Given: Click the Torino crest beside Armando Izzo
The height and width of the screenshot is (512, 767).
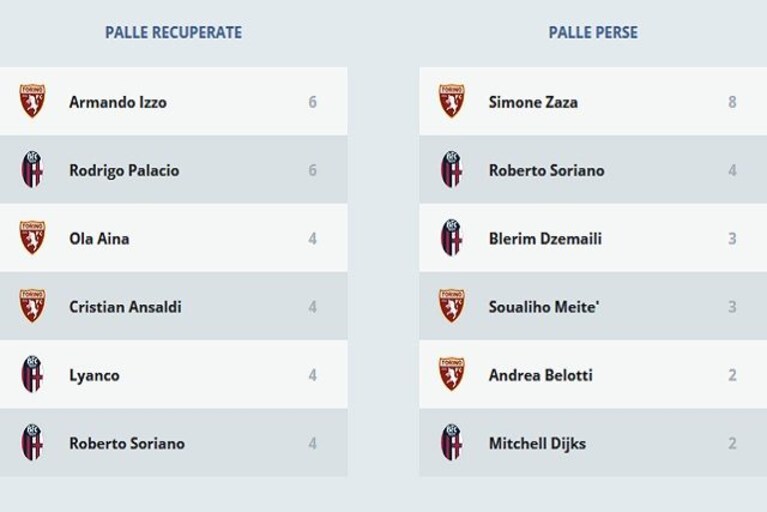Looking at the screenshot, I should click(32, 101).
